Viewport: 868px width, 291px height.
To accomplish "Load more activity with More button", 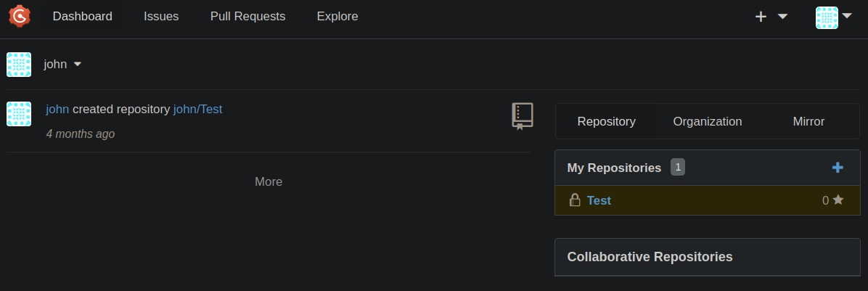I will click(x=269, y=181).
